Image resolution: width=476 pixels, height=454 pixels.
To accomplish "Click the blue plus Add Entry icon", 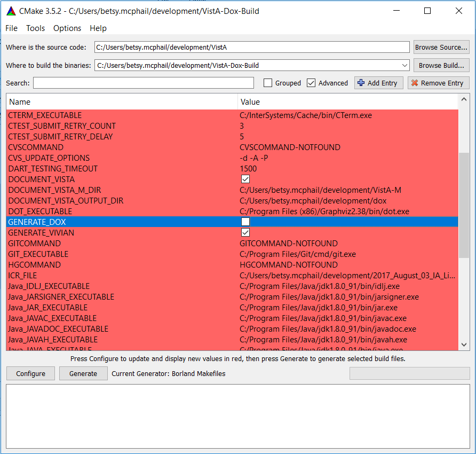I will [x=361, y=83].
